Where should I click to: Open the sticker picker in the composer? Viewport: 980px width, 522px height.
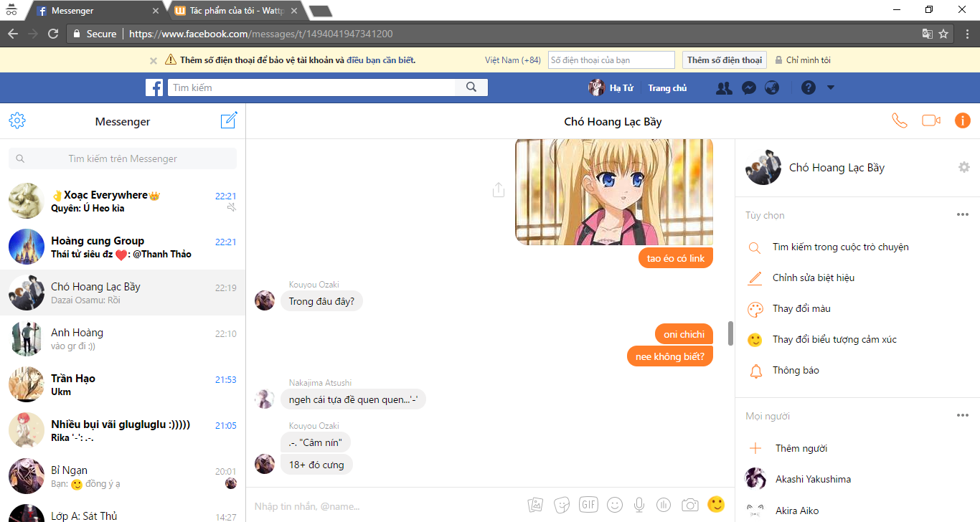click(x=562, y=505)
